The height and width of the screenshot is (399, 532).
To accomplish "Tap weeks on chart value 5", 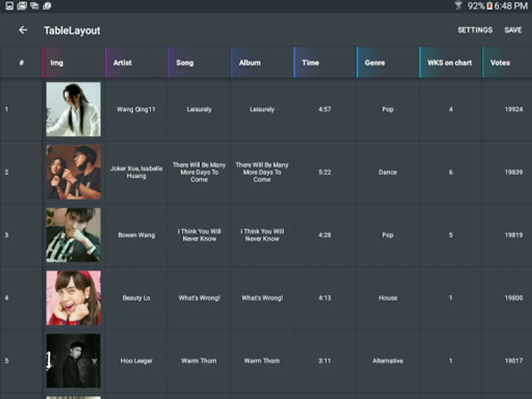I will [451, 235].
